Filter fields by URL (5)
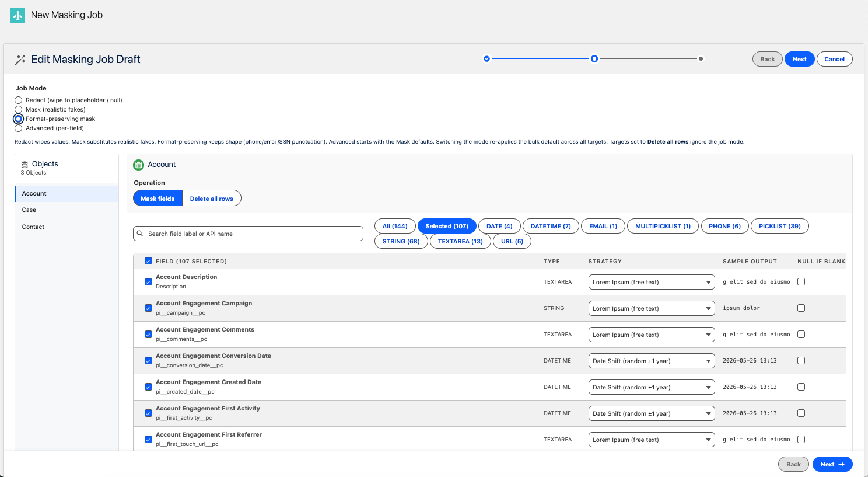 click(x=512, y=242)
